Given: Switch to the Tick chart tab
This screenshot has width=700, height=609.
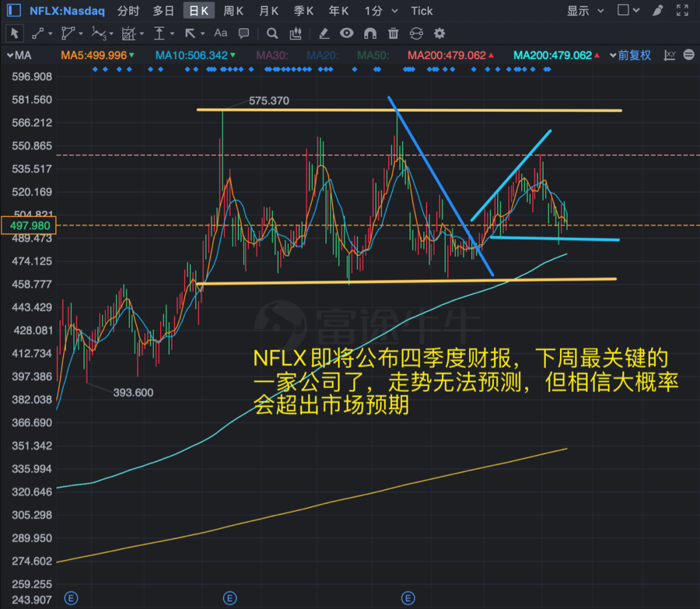Looking at the screenshot, I should pyautogui.click(x=421, y=11).
